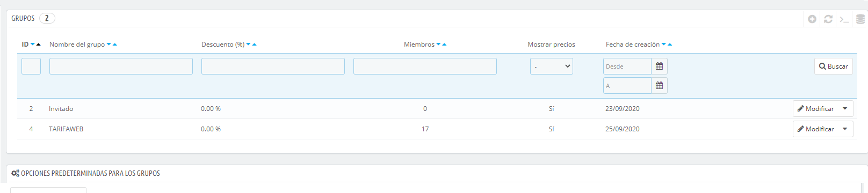Click the Buscar search button
868x193 pixels.
click(x=834, y=66)
